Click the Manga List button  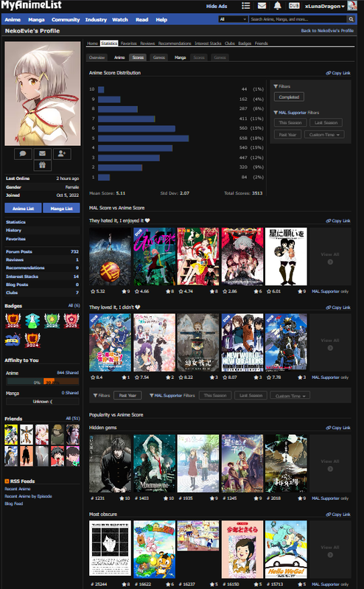click(61, 208)
